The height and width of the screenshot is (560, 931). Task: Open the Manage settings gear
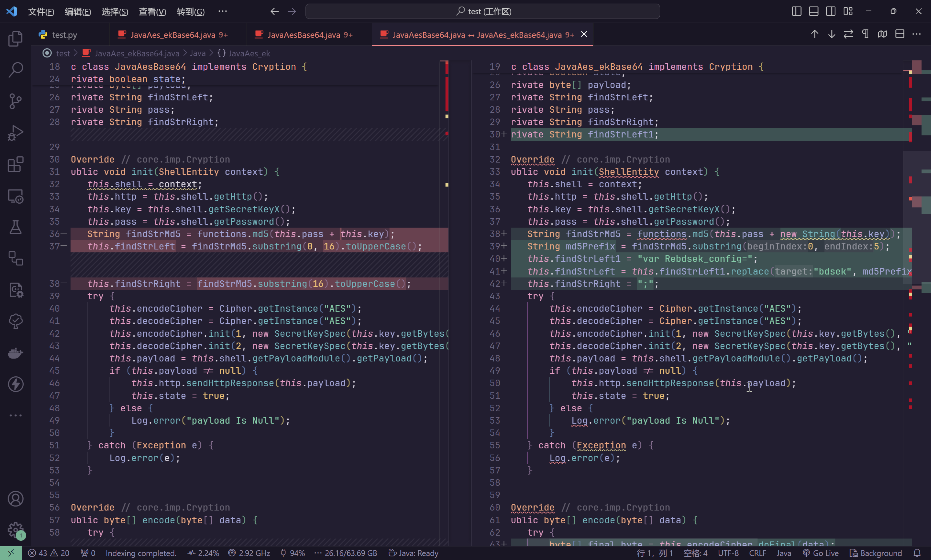tap(16, 530)
